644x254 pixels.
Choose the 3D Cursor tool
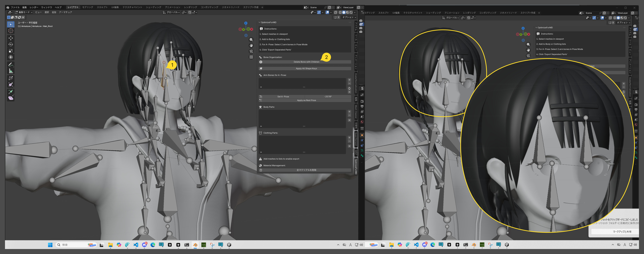pos(11,31)
